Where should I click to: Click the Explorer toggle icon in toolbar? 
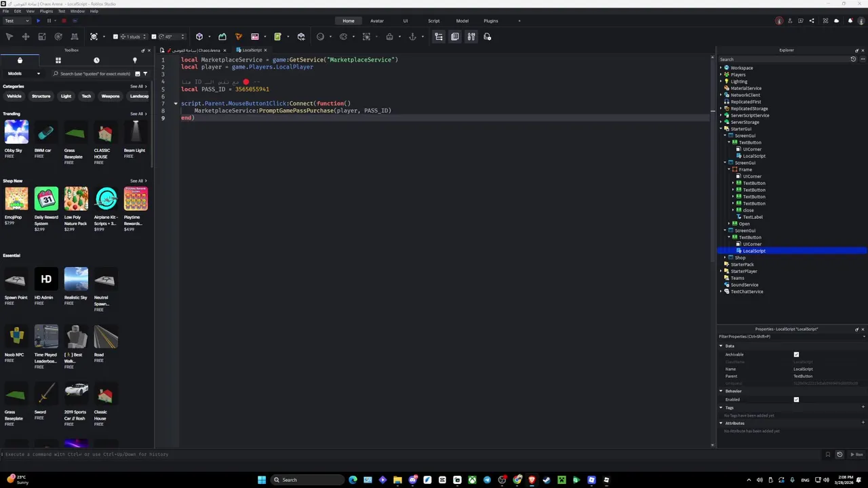(439, 37)
